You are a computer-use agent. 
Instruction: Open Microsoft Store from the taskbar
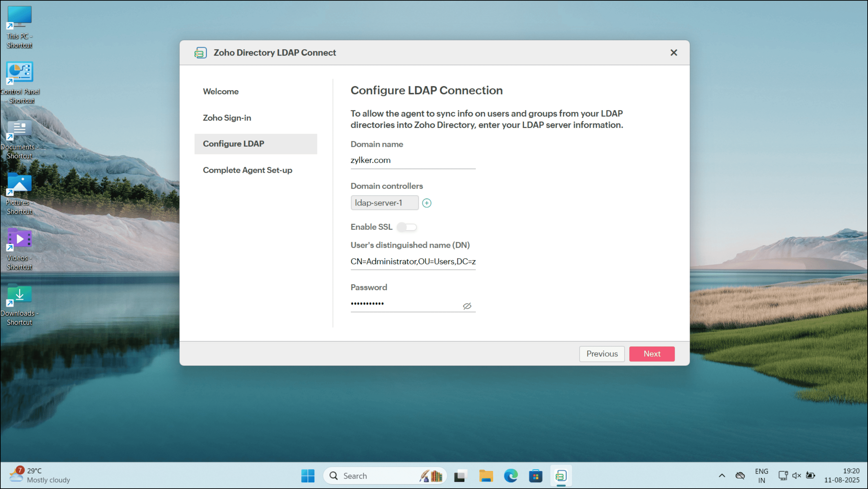(x=535, y=476)
